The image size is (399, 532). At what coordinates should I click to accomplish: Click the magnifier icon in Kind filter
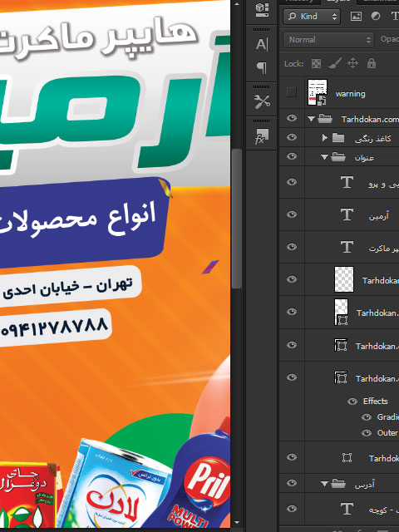[x=292, y=17]
